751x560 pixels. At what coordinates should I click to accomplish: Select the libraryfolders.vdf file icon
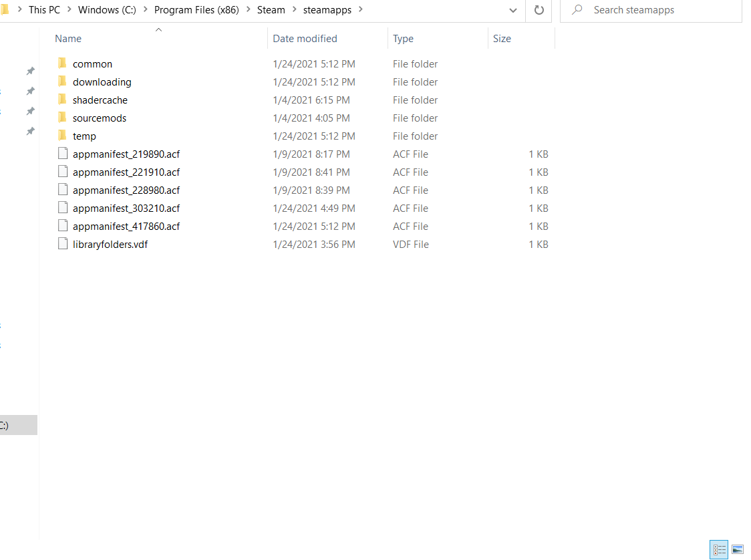[63, 244]
